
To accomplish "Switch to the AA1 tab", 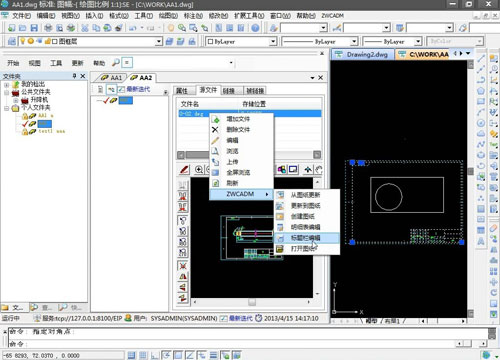I will [x=112, y=78].
